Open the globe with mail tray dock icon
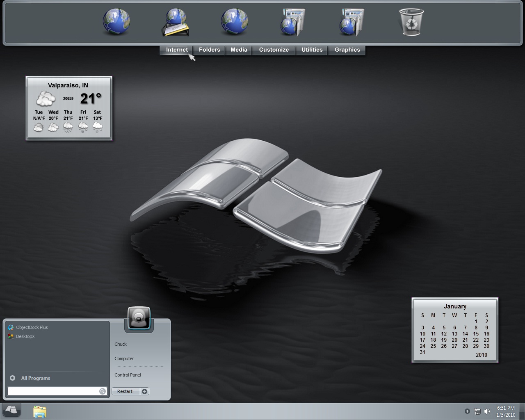This screenshot has height=420, width=525. point(176,23)
